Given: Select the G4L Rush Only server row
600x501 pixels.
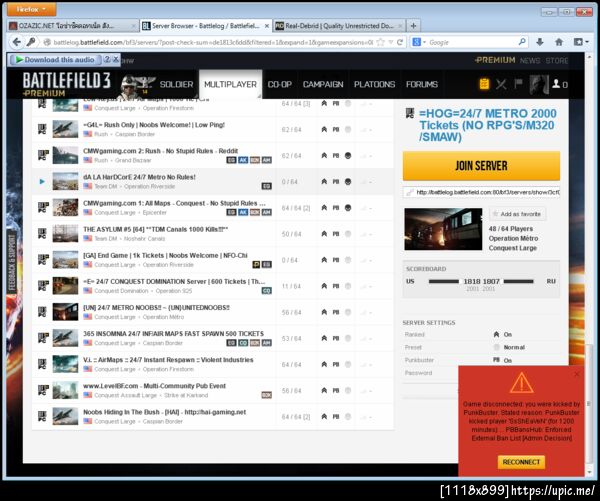Looking at the screenshot, I should (x=213, y=129).
